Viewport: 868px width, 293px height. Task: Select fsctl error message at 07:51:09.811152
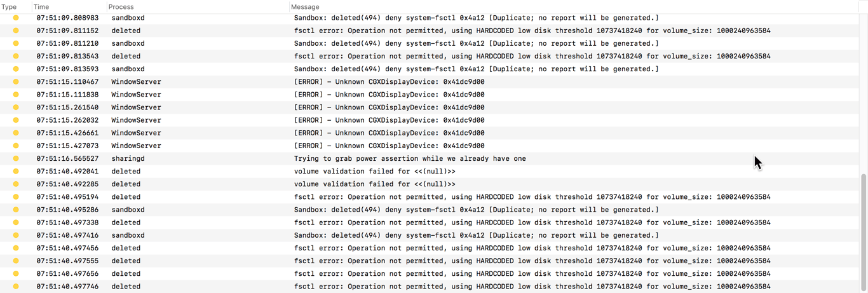click(532, 31)
